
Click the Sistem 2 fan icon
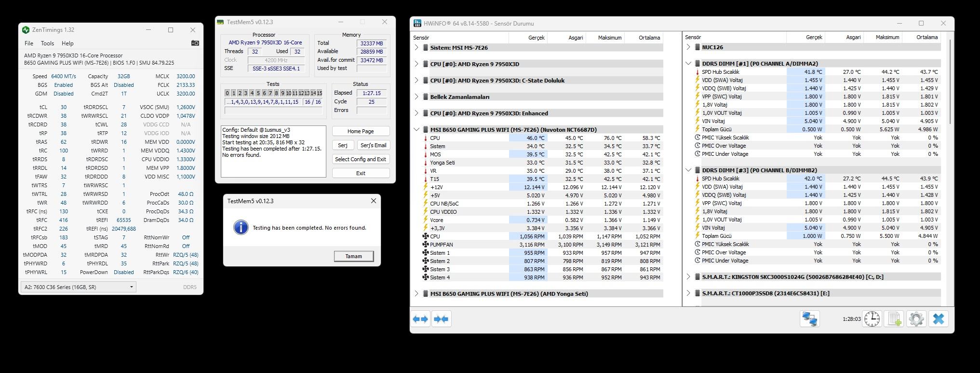425,261
